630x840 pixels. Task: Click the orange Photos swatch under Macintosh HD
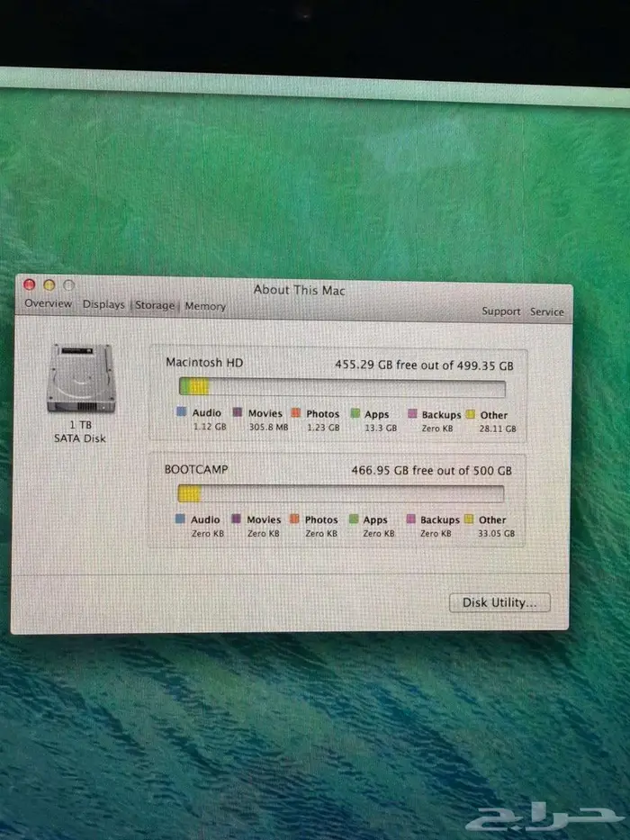pyautogui.click(x=296, y=414)
